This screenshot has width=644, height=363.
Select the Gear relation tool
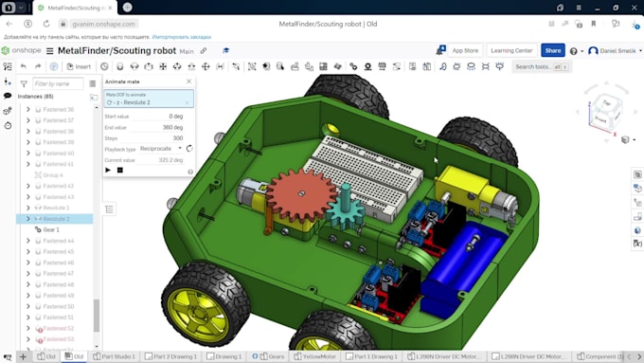point(353,66)
